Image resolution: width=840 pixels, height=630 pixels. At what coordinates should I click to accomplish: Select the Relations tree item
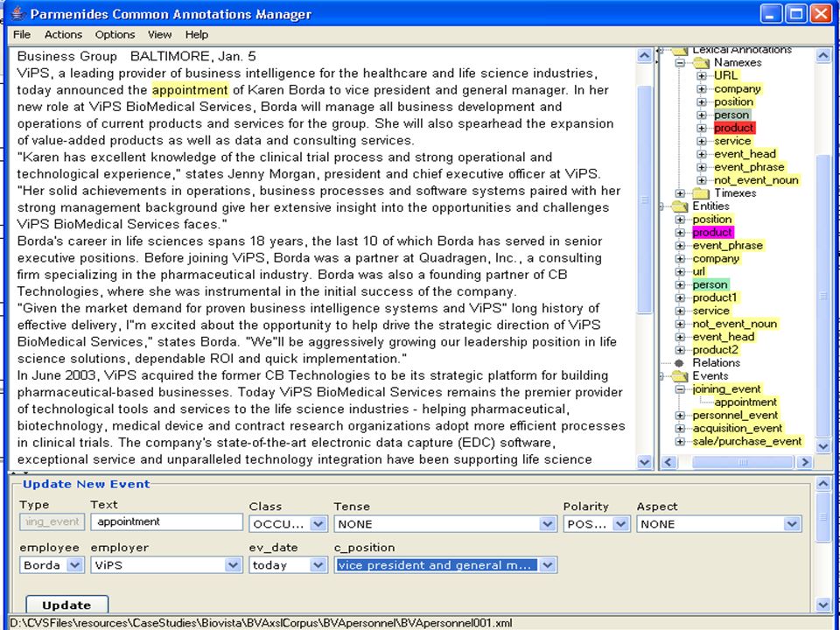click(717, 363)
